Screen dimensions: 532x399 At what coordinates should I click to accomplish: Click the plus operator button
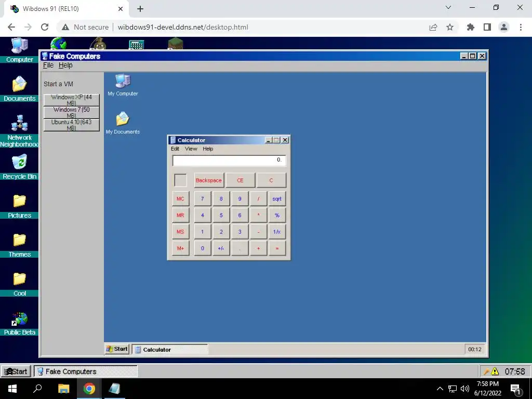[x=258, y=248]
